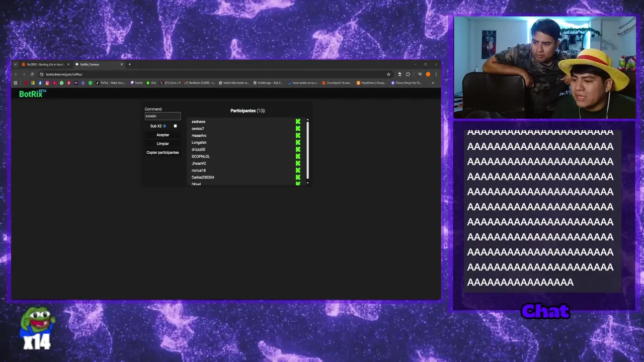Enable the Sub X2 checkbox
Viewport: 644px width, 362px height.
[175, 126]
